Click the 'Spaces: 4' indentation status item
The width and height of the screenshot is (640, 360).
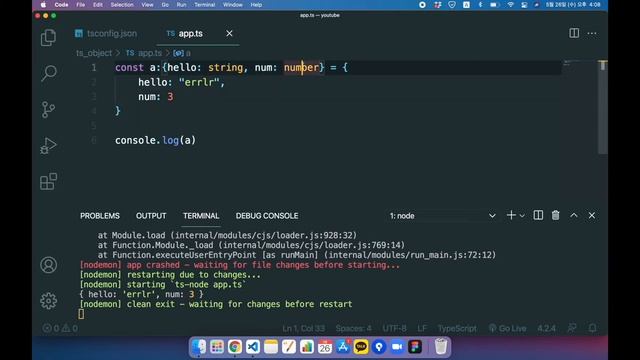coord(353,328)
